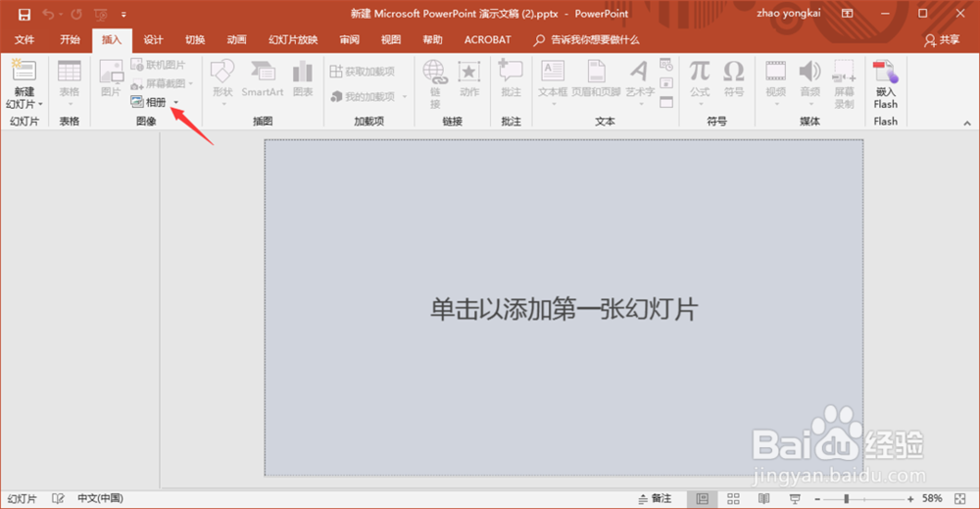Click the insert object icon

(666, 102)
